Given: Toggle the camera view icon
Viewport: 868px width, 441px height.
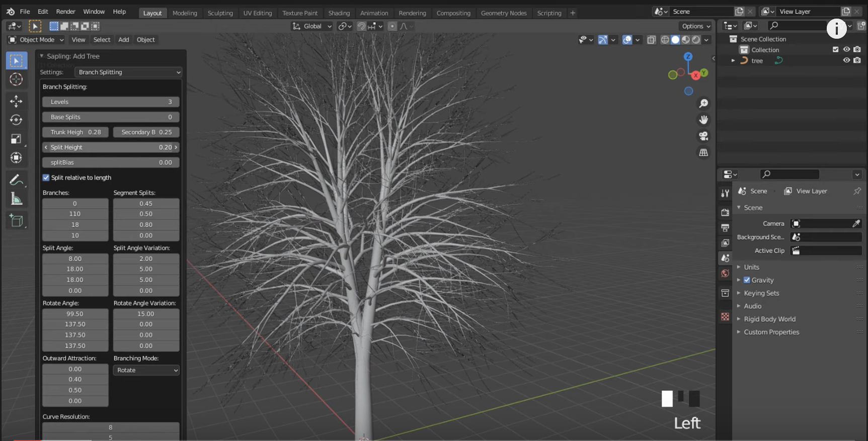Looking at the screenshot, I should click(x=703, y=136).
